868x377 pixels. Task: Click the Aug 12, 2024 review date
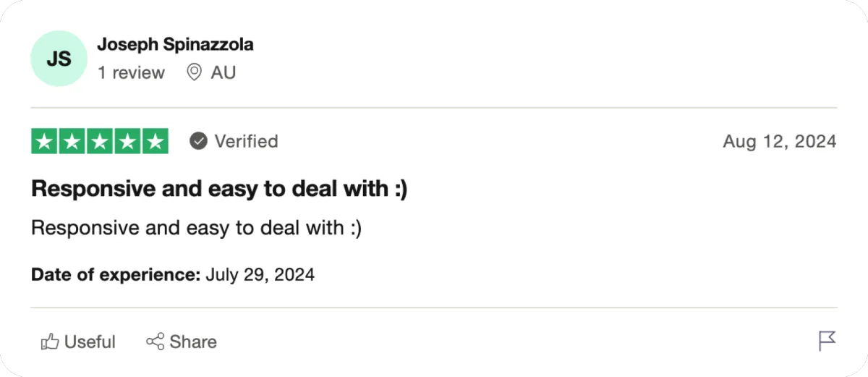click(779, 141)
